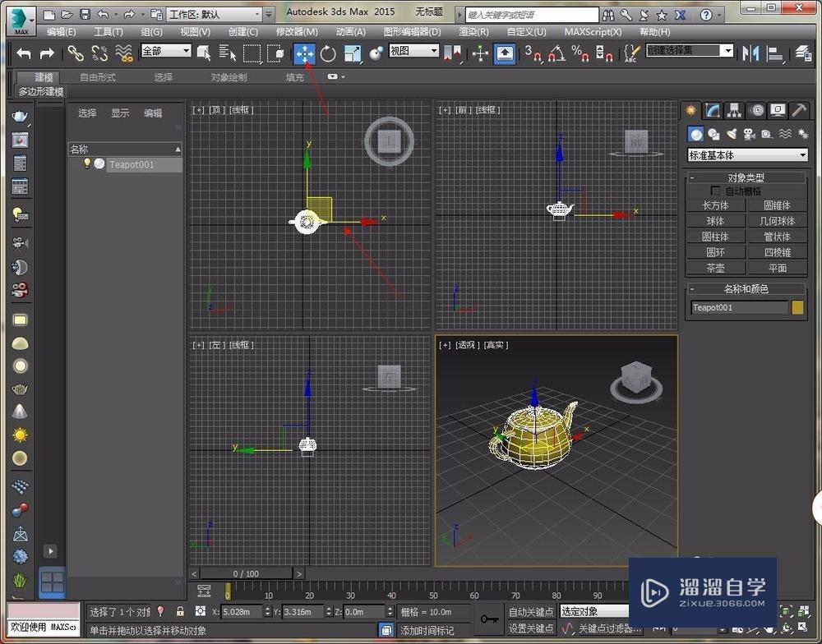
Task: Select the Move tool in main toolbar
Action: (305, 53)
